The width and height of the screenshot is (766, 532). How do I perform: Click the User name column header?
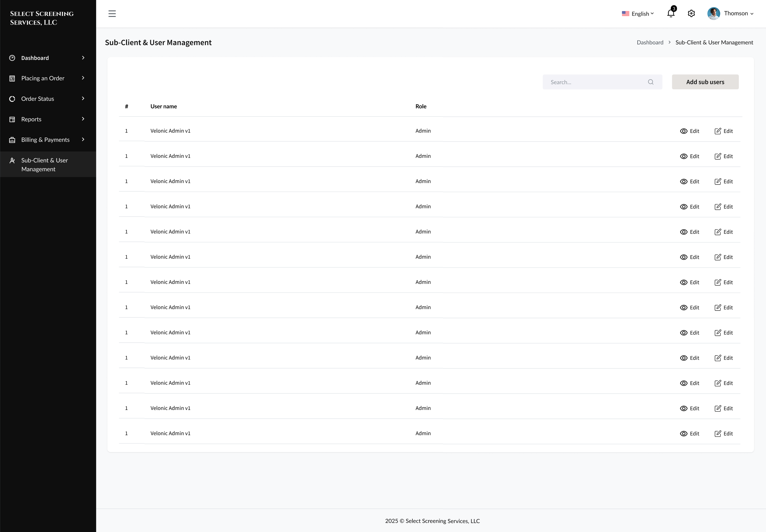pos(163,106)
